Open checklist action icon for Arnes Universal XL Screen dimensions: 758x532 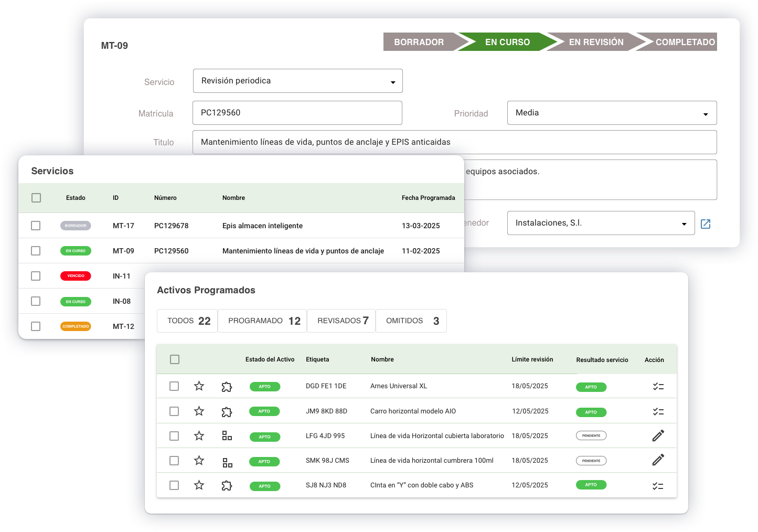click(658, 387)
